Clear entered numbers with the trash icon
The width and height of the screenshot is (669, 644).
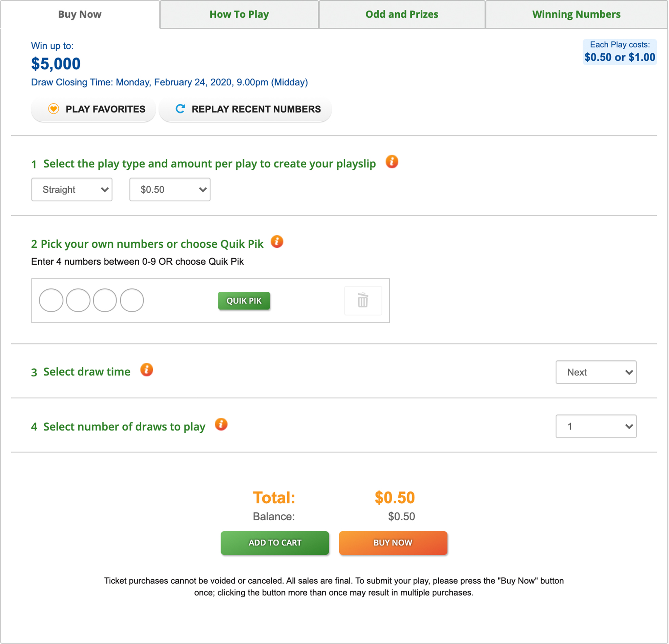363,301
